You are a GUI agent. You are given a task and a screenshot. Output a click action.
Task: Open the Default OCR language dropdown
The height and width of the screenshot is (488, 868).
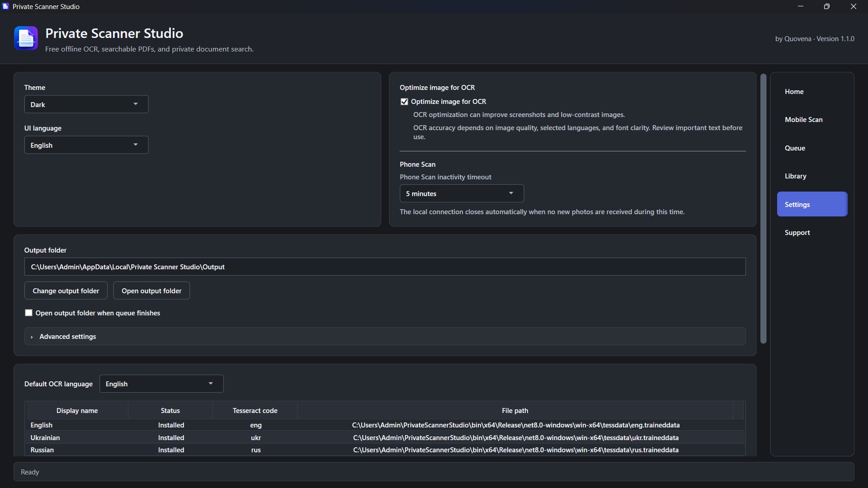[x=161, y=384]
